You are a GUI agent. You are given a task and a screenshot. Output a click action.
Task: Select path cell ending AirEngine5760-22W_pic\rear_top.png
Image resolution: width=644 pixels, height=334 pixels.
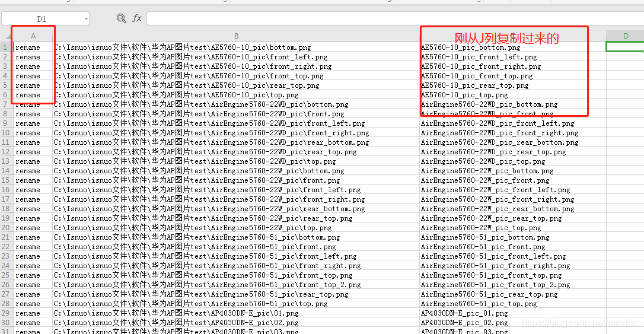[x=236, y=218]
